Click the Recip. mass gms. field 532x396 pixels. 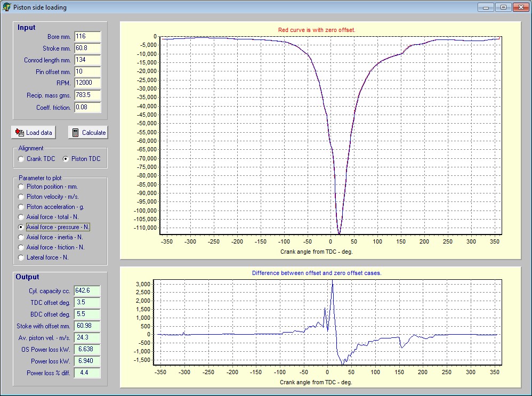(87, 95)
